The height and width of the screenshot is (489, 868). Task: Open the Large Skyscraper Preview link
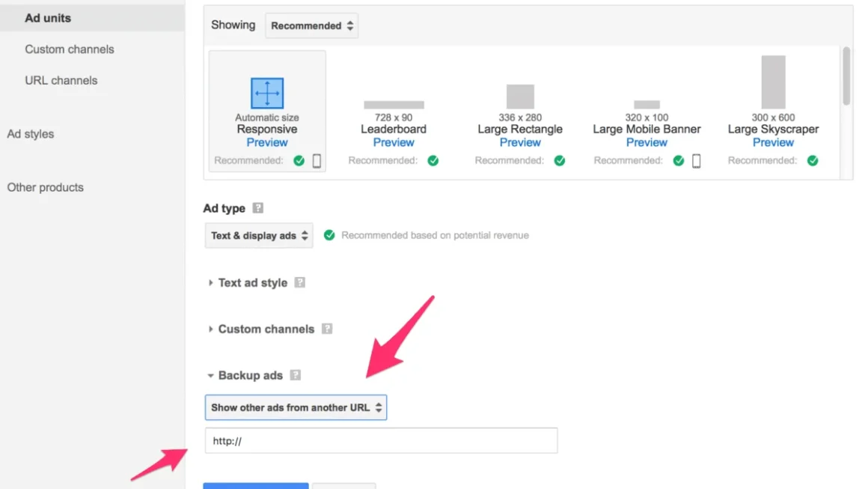click(773, 142)
